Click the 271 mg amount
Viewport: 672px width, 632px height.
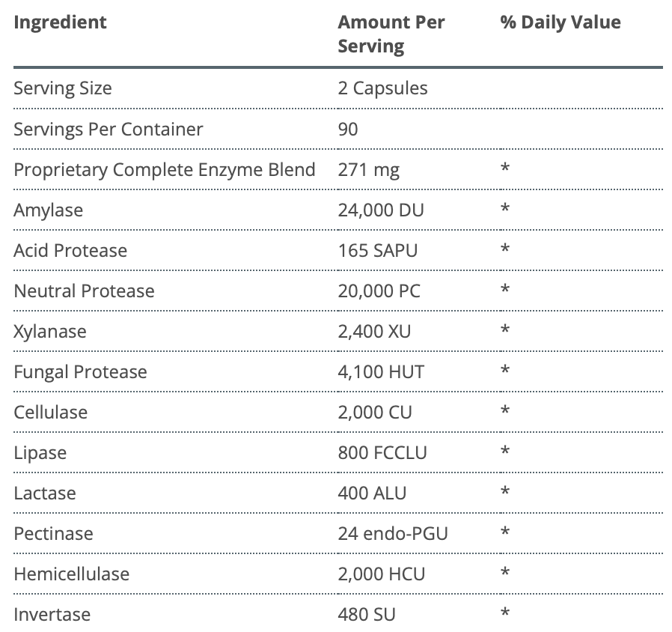(x=368, y=169)
